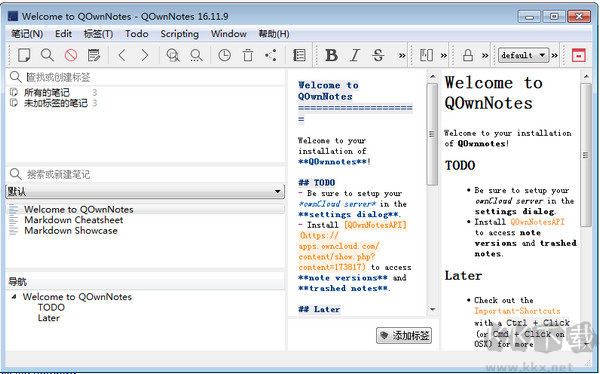This screenshot has width=600, height=374.
Task: Go forward with the right arrow icon
Action: click(x=145, y=55)
